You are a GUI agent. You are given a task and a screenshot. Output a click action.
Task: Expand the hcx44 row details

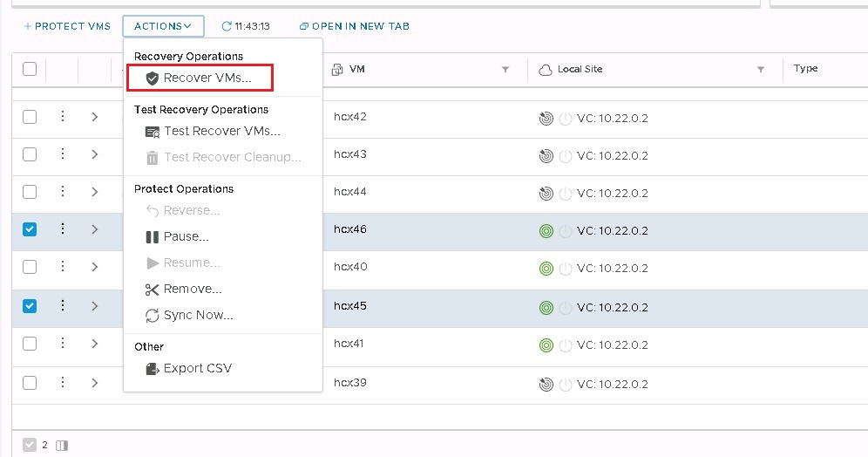95,192
